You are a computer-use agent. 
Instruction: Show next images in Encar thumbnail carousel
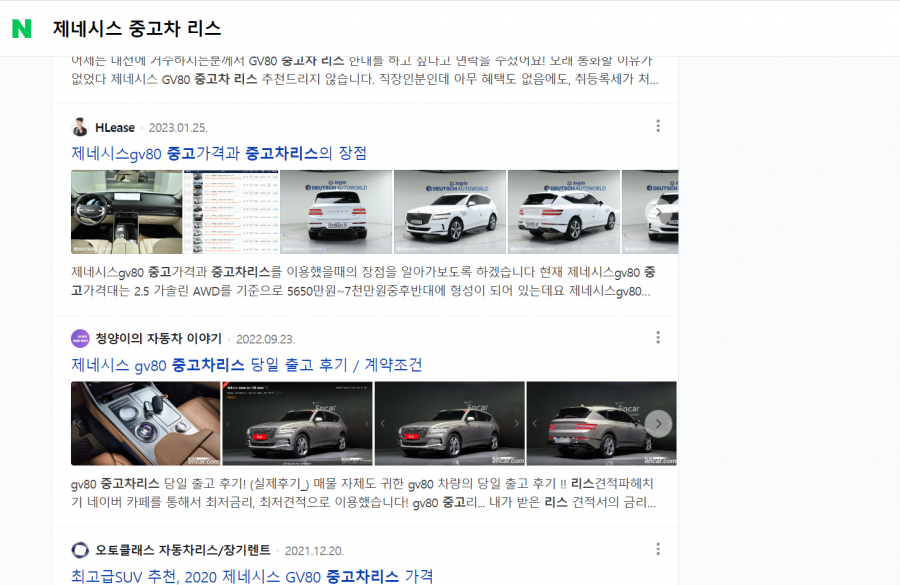[658, 424]
